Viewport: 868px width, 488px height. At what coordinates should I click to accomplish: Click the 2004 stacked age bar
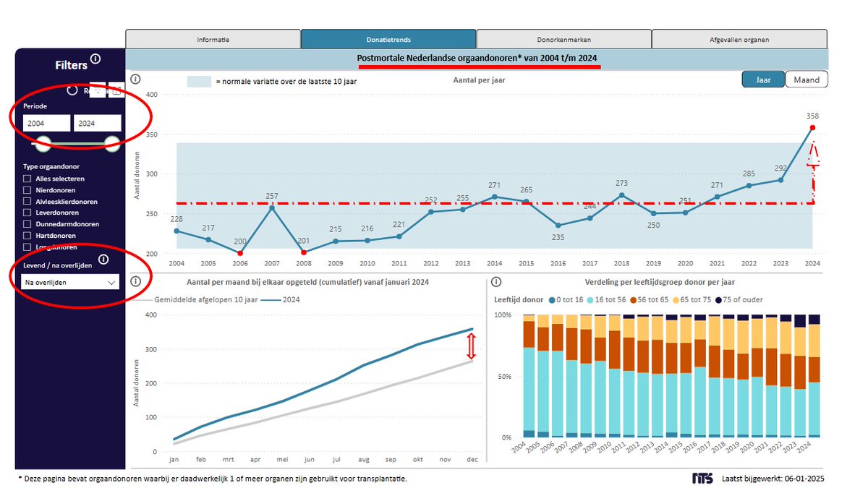click(x=529, y=376)
